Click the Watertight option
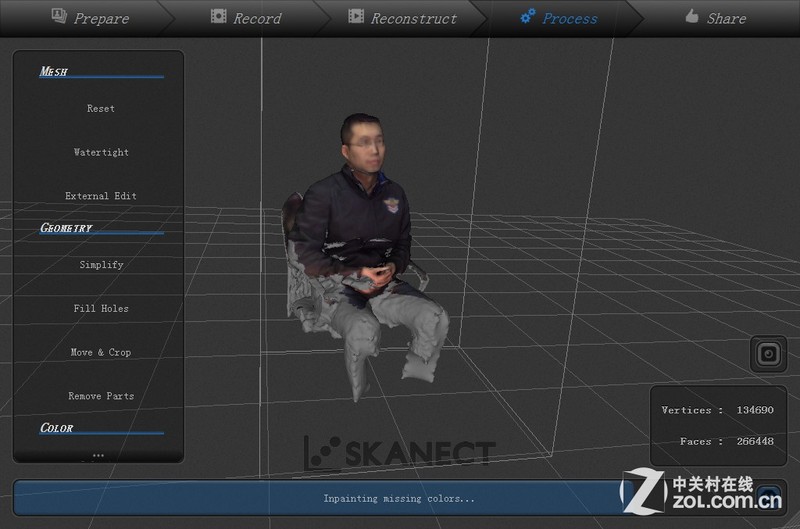 point(101,152)
